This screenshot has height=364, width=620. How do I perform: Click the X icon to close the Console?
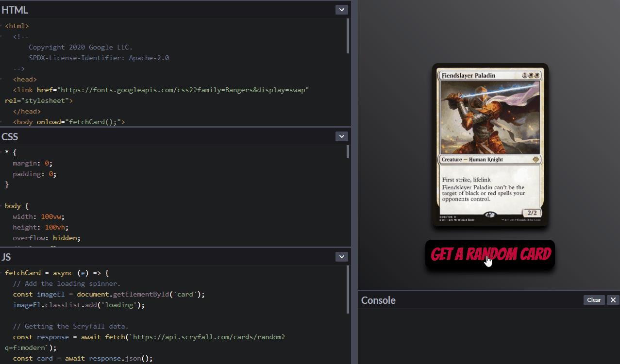pyautogui.click(x=613, y=300)
